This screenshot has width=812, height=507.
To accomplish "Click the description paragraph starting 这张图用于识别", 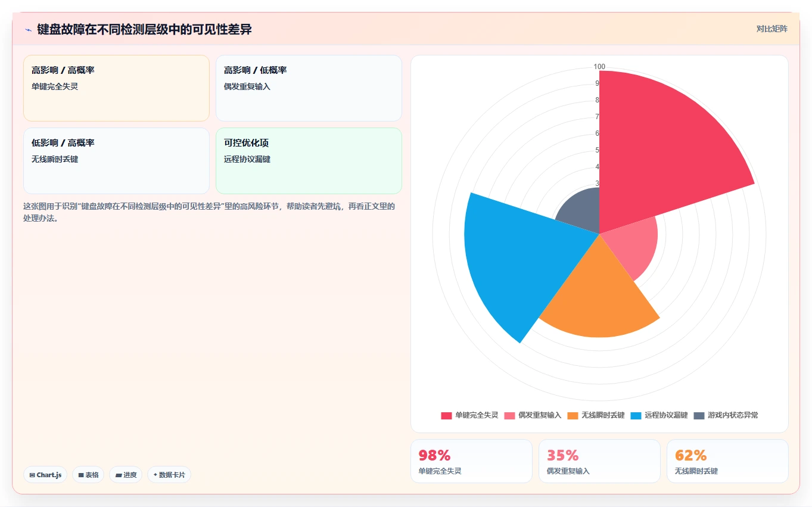I will point(209,212).
